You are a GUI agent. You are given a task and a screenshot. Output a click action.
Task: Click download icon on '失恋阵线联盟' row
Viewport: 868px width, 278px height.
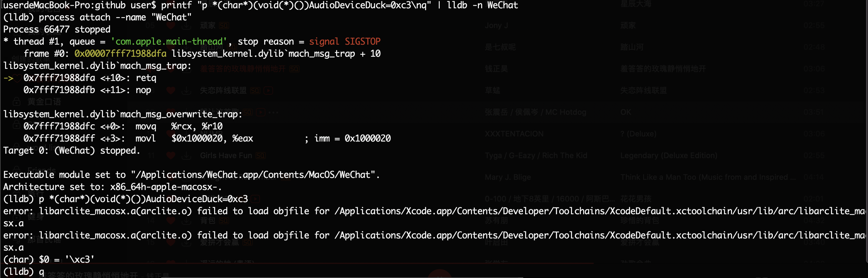(x=186, y=91)
